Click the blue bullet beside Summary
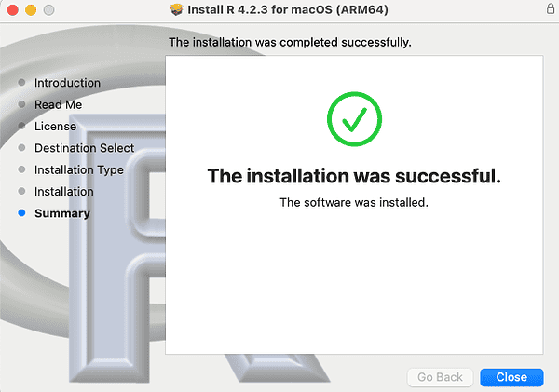This screenshot has width=559, height=392. point(21,213)
